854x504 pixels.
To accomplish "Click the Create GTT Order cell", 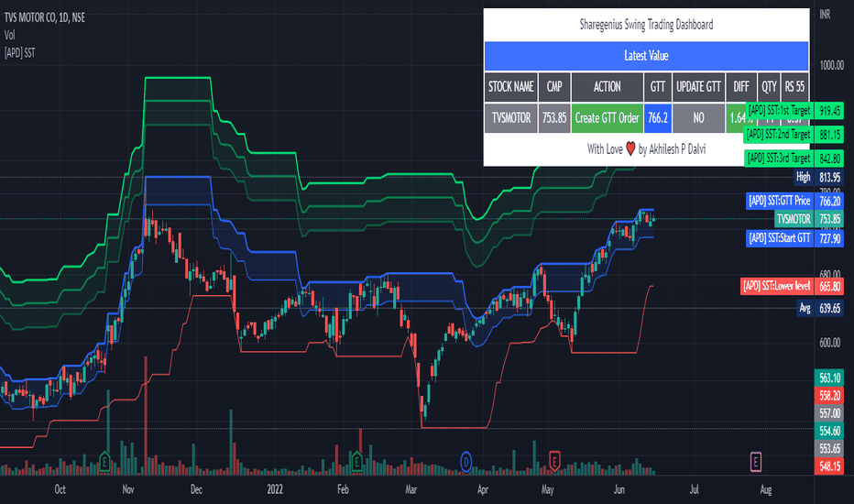I will coord(607,117).
